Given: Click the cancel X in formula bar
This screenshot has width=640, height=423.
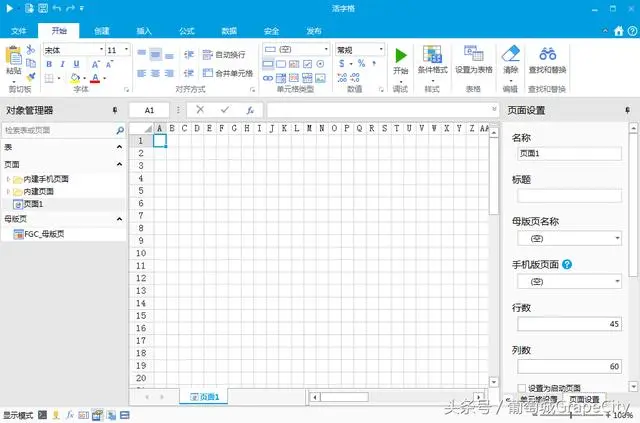Looking at the screenshot, I should coord(200,109).
